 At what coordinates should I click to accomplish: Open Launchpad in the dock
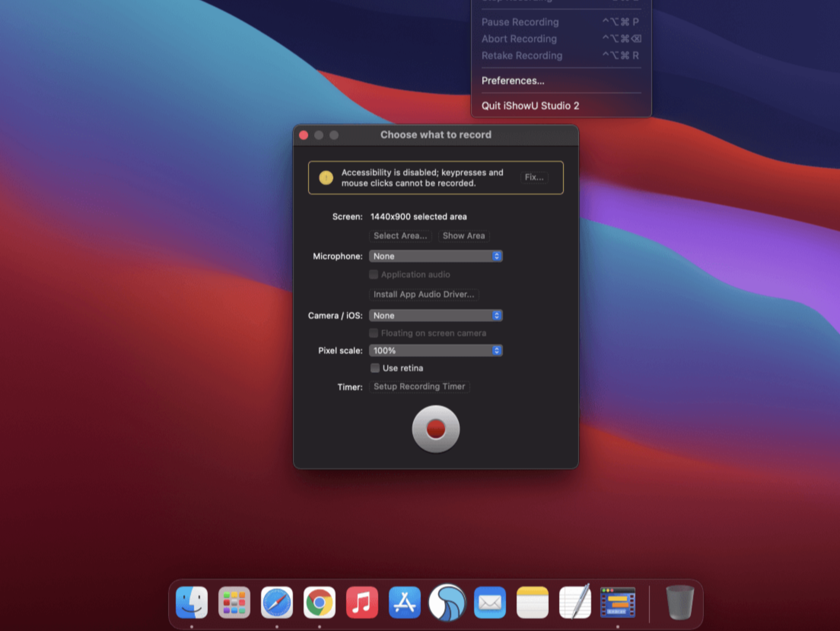(x=234, y=602)
